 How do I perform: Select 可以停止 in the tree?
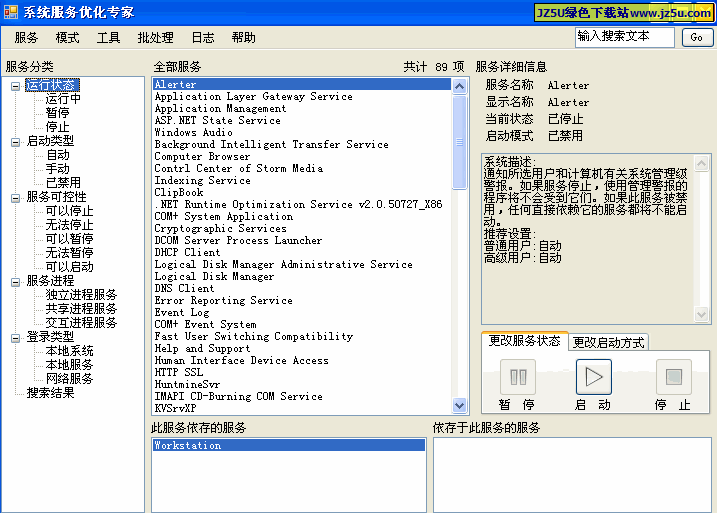[x=70, y=211]
